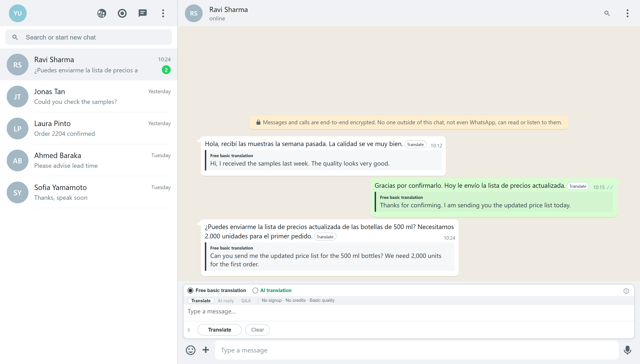Open the chat header three-dot menu
Image resolution: width=640 pixels, height=364 pixels.
[627, 13]
